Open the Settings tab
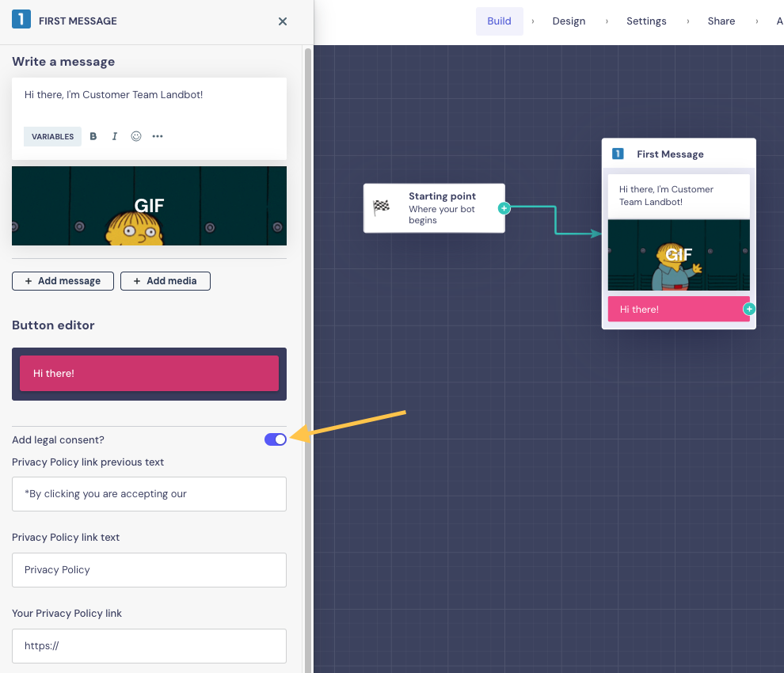Image resolution: width=784 pixels, height=673 pixels. click(x=646, y=21)
